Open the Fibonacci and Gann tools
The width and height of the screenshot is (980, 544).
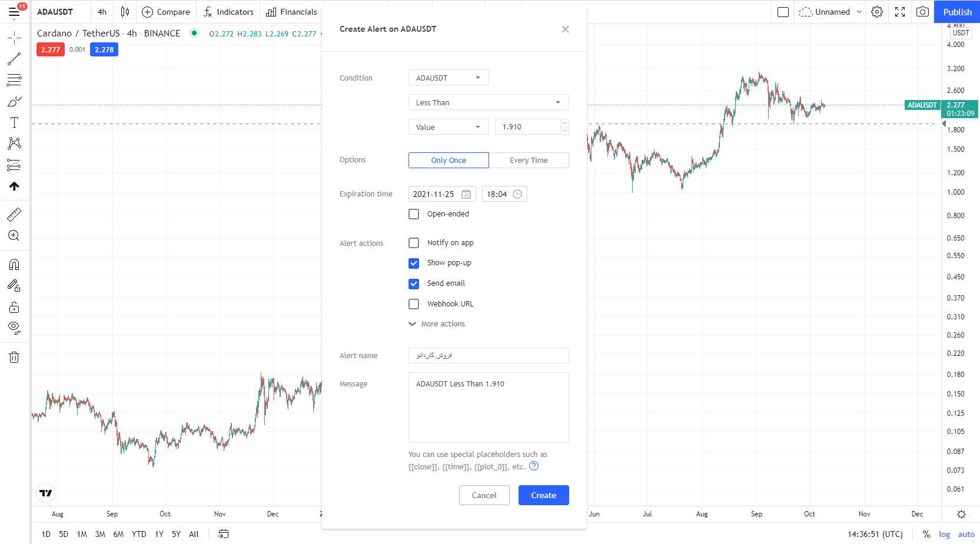tap(14, 80)
